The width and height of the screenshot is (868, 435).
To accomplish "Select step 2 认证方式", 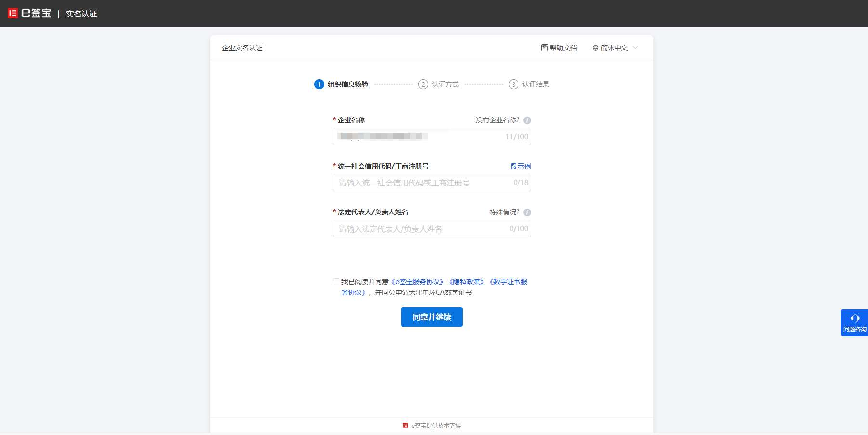I will click(439, 84).
